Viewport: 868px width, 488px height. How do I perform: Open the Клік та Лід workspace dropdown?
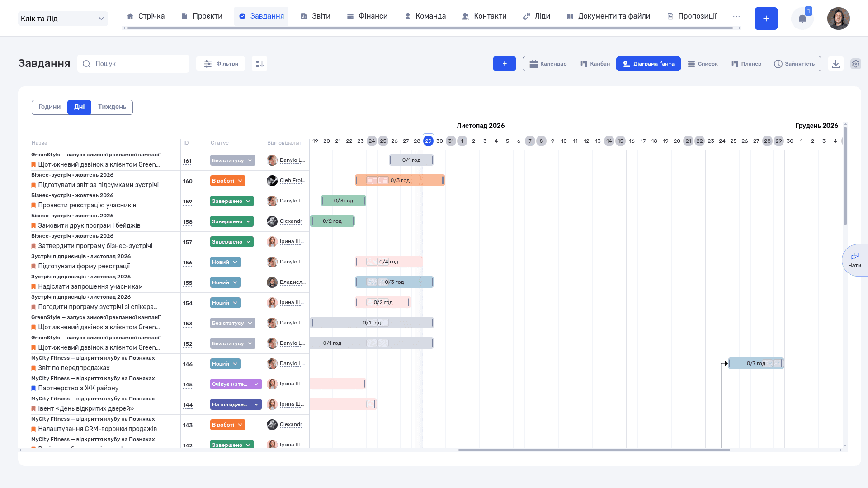(x=63, y=19)
